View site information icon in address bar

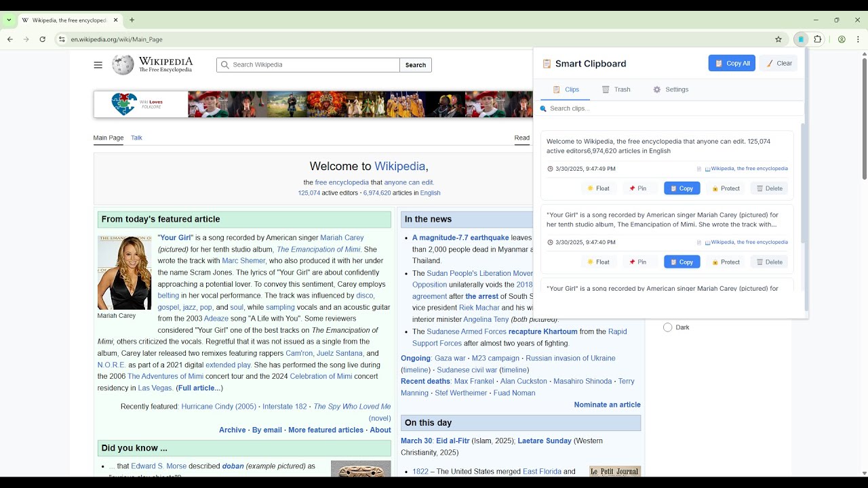coord(62,39)
